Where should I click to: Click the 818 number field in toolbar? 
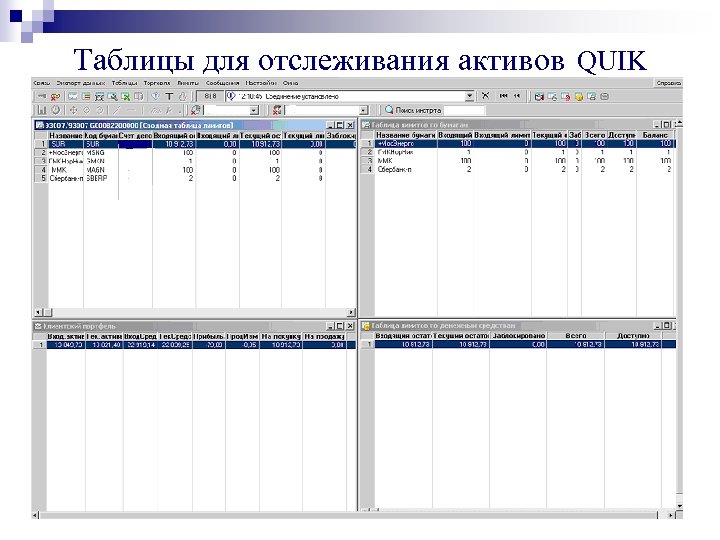tap(210, 96)
